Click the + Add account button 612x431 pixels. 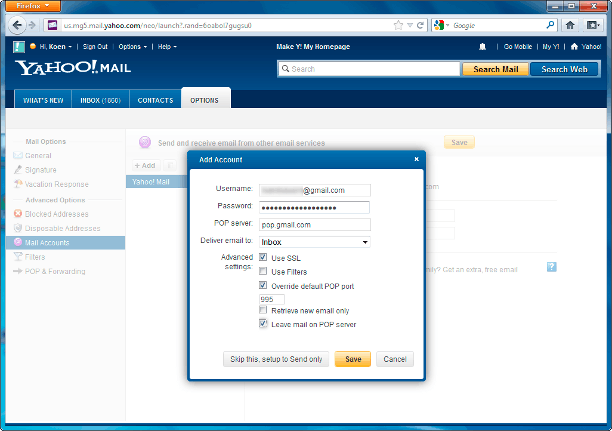(x=145, y=166)
